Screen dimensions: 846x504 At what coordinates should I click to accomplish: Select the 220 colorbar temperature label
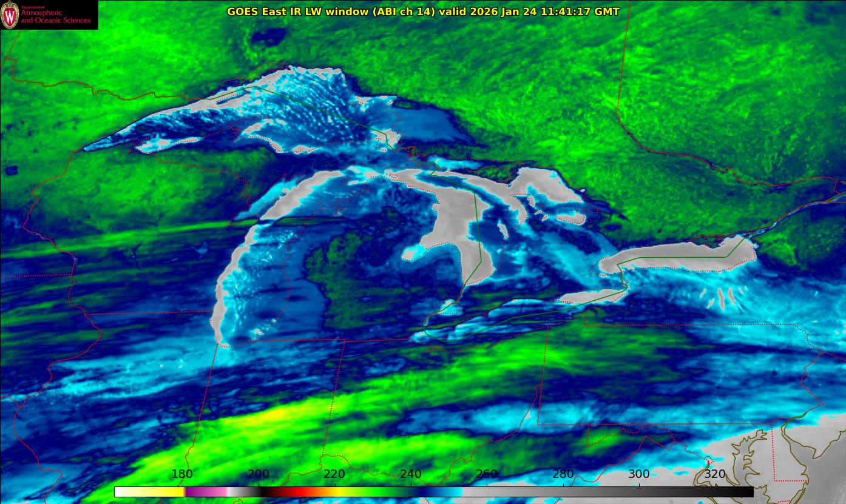point(334,474)
